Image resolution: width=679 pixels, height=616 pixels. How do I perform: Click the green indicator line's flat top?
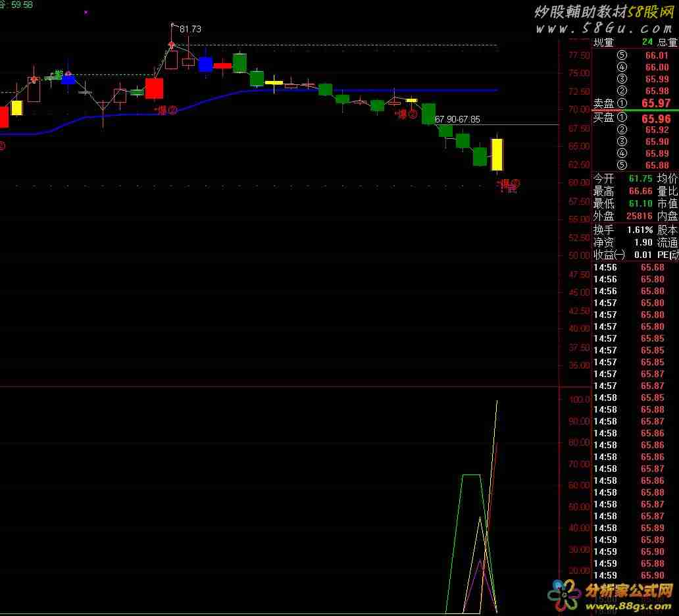[471, 475]
